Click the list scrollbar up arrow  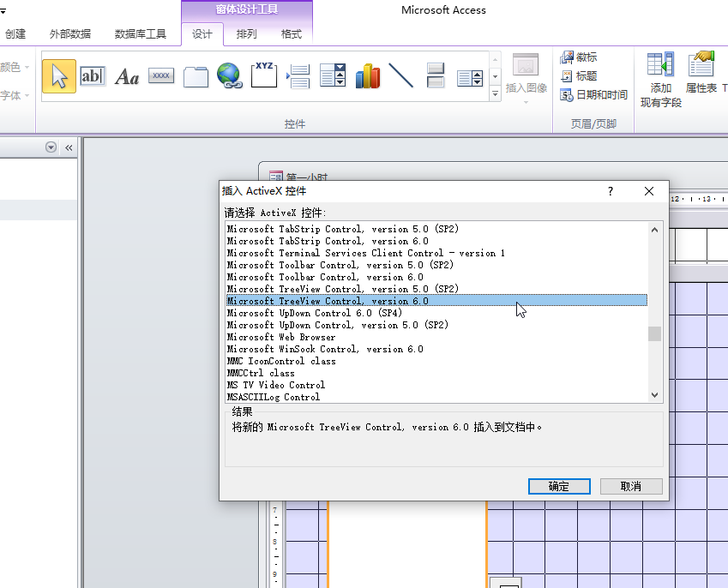point(654,230)
